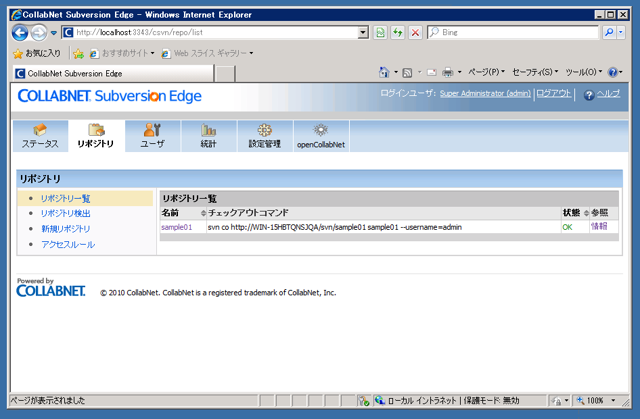
Task: Open the openCollabNet tab
Action: click(321, 136)
